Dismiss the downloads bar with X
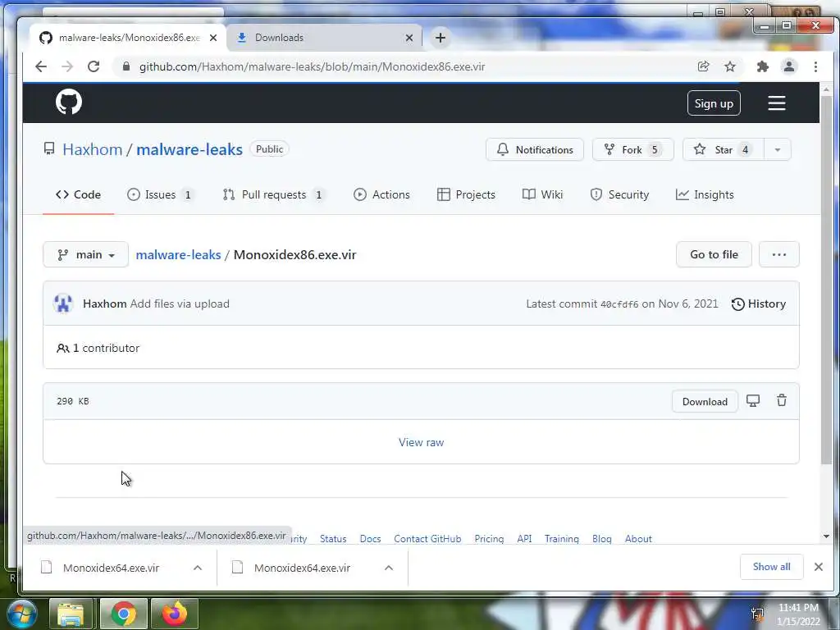Image resolution: width=840 pixels, height=630 pixels. tap(818, 567)
